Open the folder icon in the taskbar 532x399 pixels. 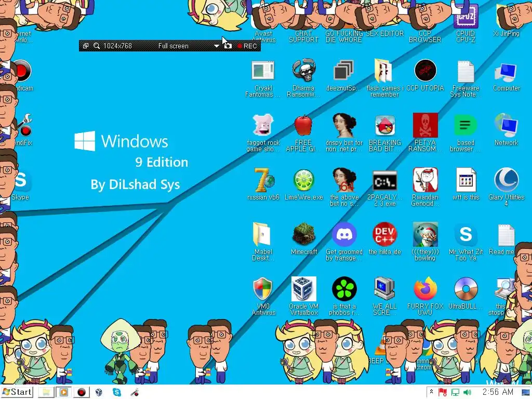pyautogui.click(x=46, y=392)
